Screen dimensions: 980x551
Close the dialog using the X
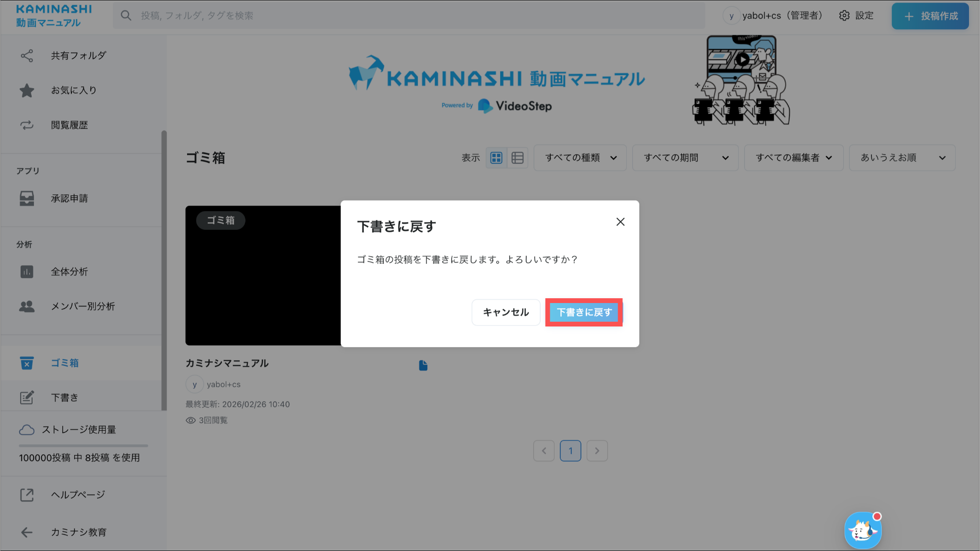click(620, 222)
